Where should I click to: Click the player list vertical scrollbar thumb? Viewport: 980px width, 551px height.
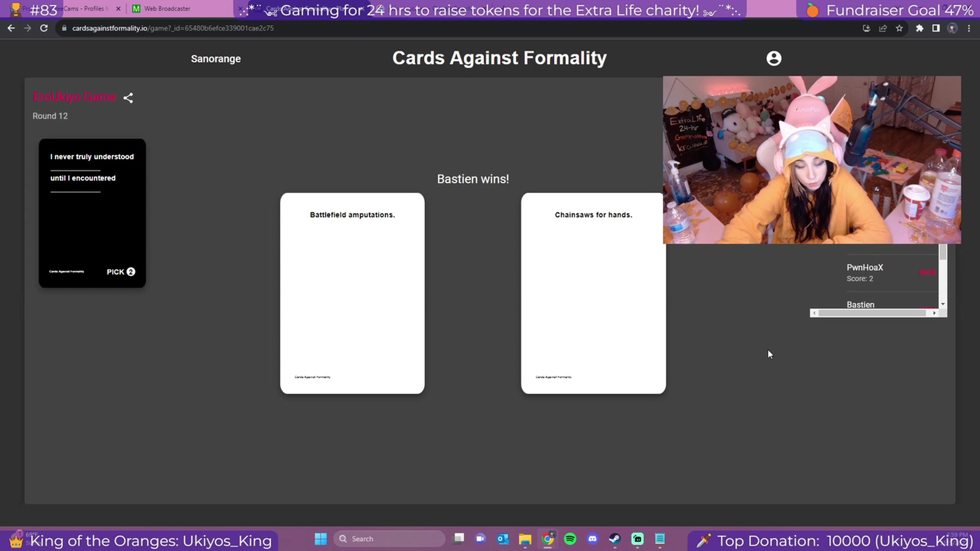pos(943,252)
